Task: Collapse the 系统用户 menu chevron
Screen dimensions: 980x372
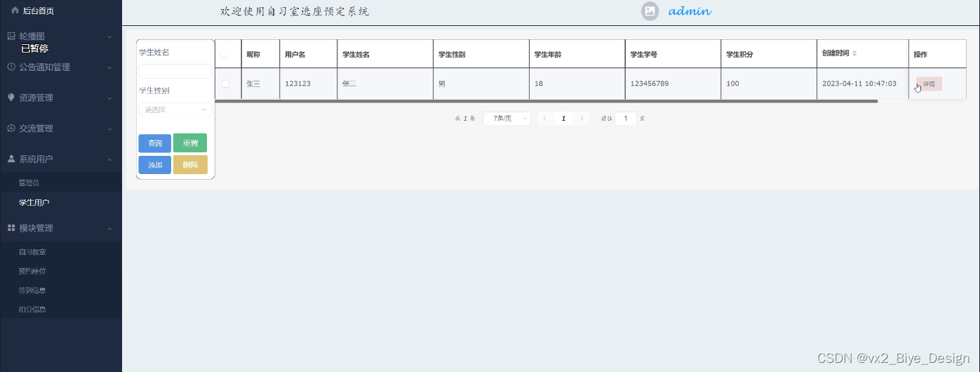Action: point(109,159)
